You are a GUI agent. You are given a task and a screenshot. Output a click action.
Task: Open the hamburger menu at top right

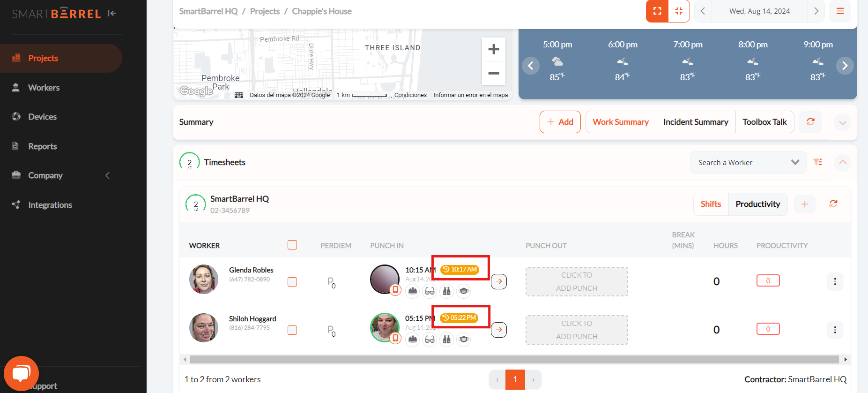[840, 11]
